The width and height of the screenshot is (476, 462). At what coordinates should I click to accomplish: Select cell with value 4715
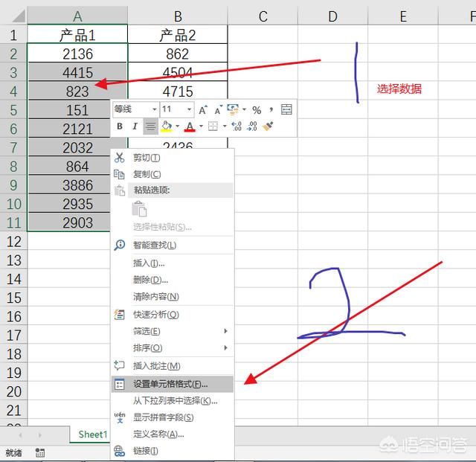[178, 91]
